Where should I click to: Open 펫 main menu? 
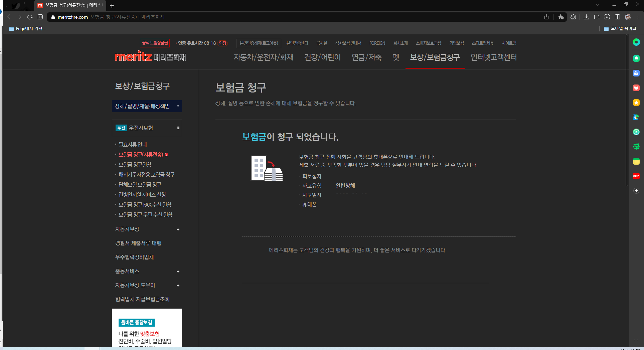click(x=396, y=57)
